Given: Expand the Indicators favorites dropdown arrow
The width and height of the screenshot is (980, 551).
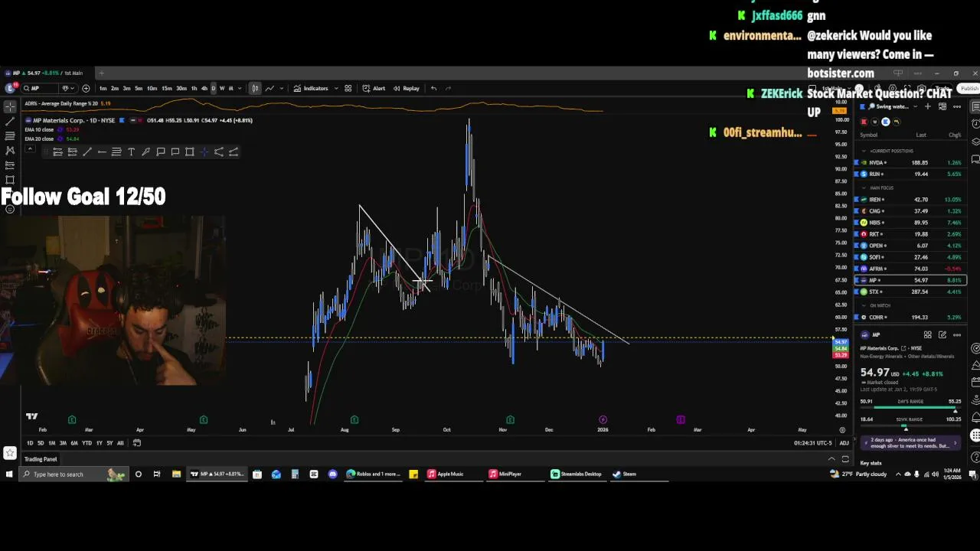Looking at the screenshot, I should [336, 88].
